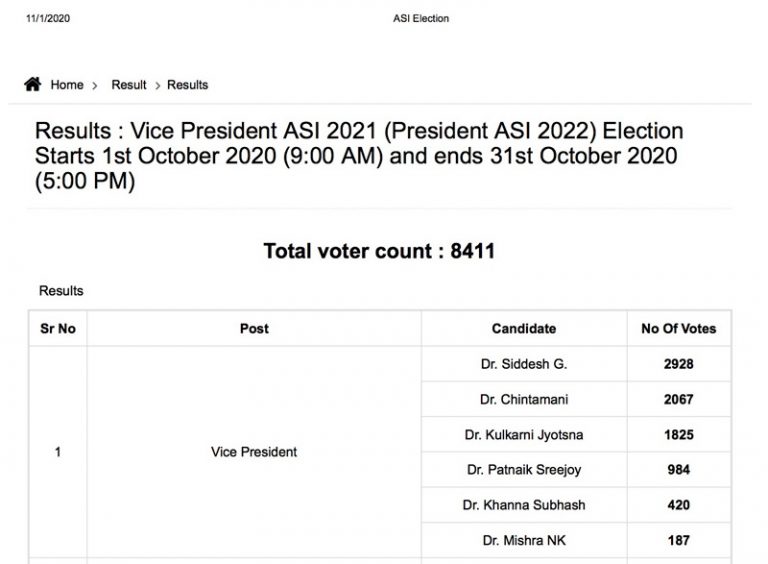The height and width of the screenshot is (564, 768).
Task: Click the Candidate column header
Action: [x=523, y=328]
